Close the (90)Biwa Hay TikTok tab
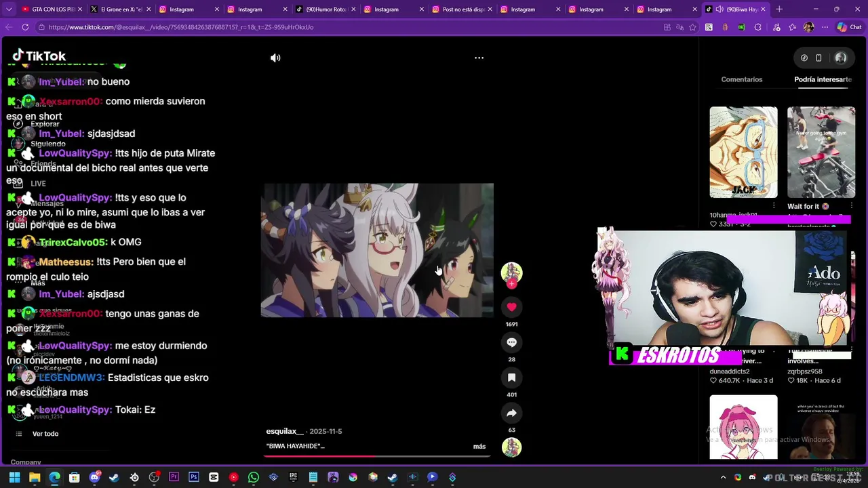868x488 pixels. tap(763, 9)
